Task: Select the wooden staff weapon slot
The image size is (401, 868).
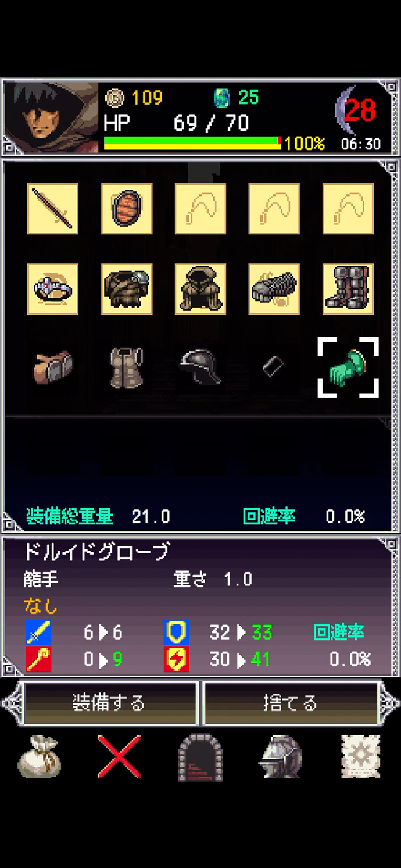Action: [x=53, y=209]
